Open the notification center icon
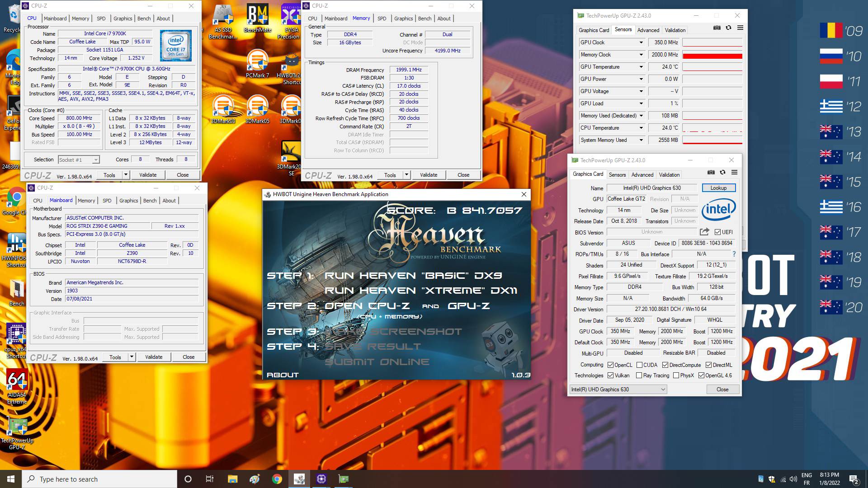Viewport: 868px width, 488px height. point(854,479)
